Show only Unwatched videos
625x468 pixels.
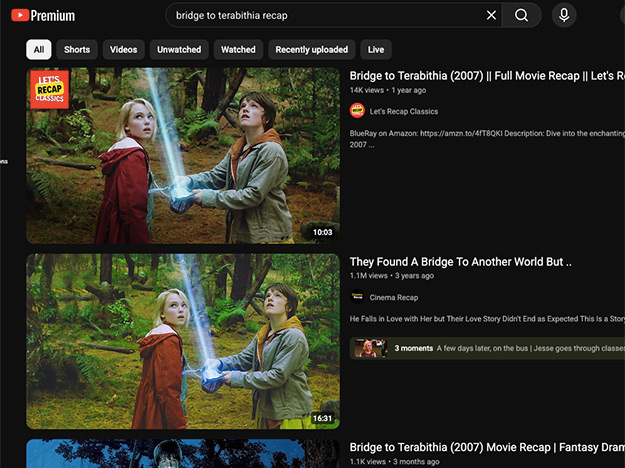point(179,49)
